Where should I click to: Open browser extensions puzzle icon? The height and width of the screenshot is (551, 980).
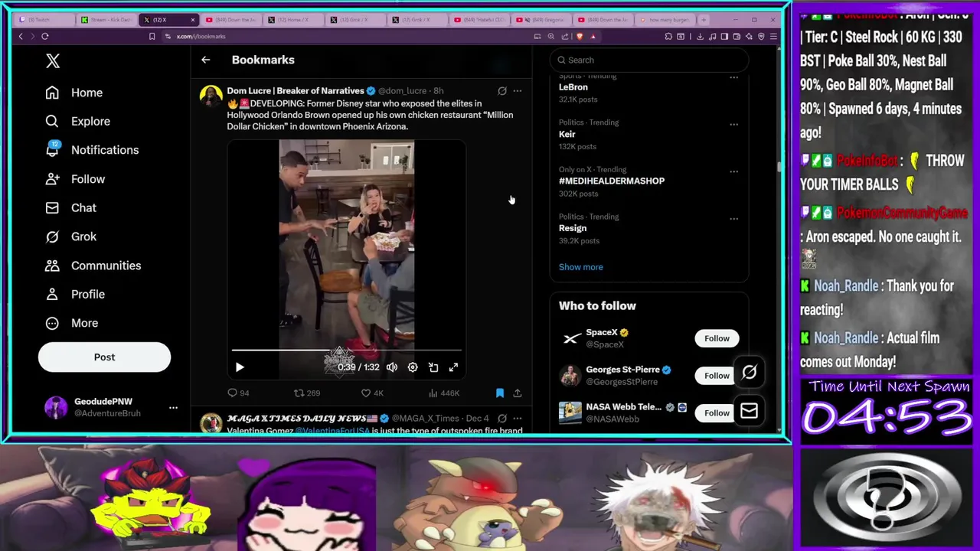point(668,36)
